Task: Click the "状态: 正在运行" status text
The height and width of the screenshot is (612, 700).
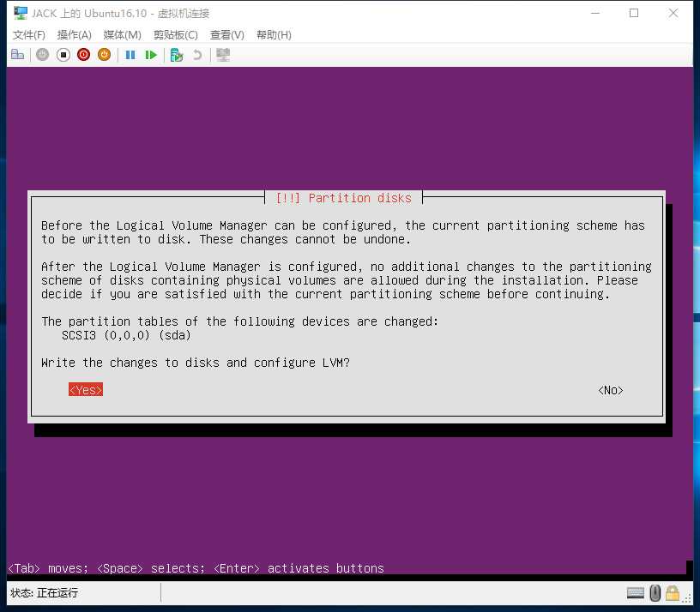Action: (x=45, y=593)
